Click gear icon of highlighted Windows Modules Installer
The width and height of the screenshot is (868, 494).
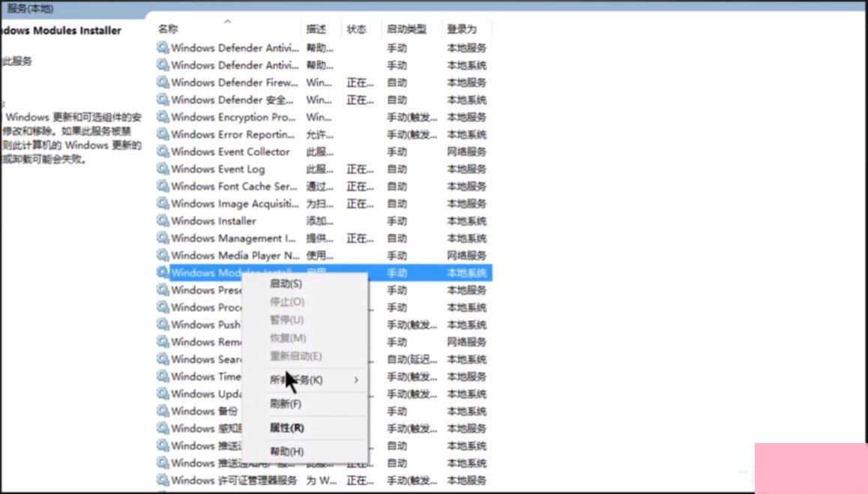pyautogui.click(x=163, y=272)
